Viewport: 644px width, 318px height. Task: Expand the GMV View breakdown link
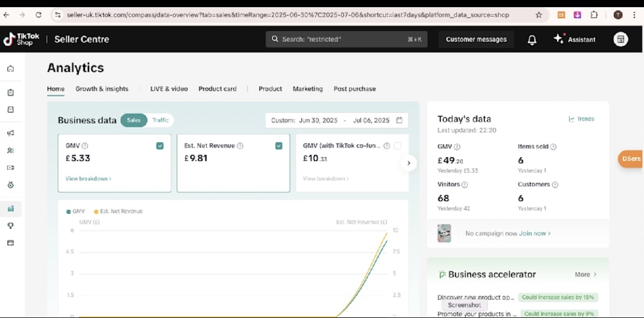coord(88,179)
